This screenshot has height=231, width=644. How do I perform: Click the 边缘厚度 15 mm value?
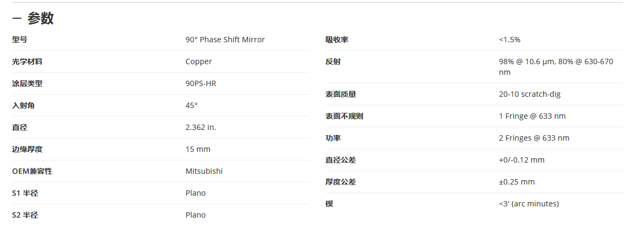[198, 149]
